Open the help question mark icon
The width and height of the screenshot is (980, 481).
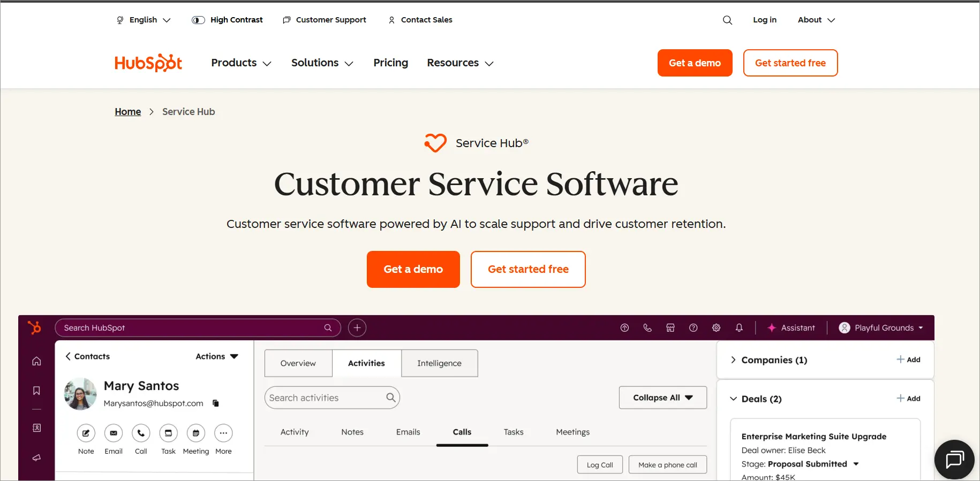coord(693,328)
